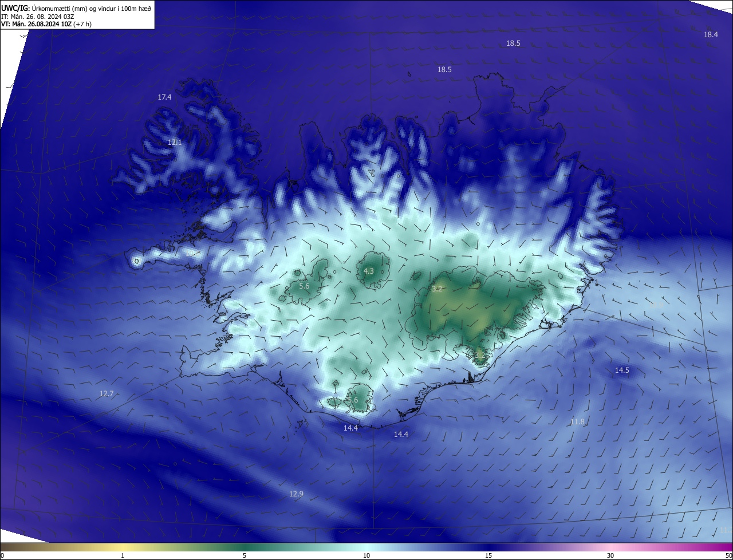Image resolution: width=733 pixels, height=560 pixels.
Task: Click the color scale label 5
Action: pyautogui.click(x=245, y=555)
